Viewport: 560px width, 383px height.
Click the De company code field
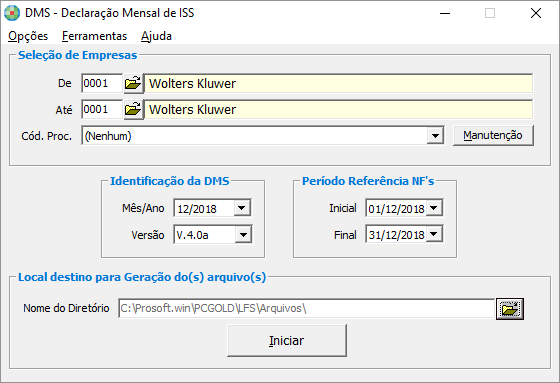(102, 84)
